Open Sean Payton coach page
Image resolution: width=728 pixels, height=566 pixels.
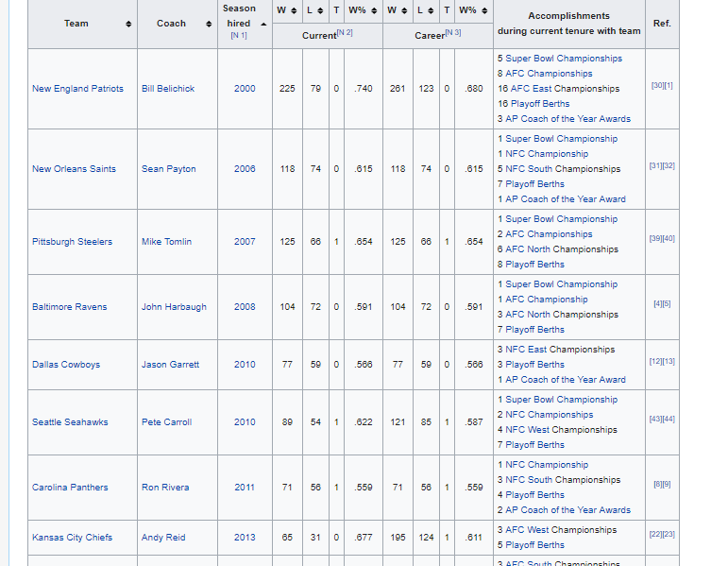[168, 169]
